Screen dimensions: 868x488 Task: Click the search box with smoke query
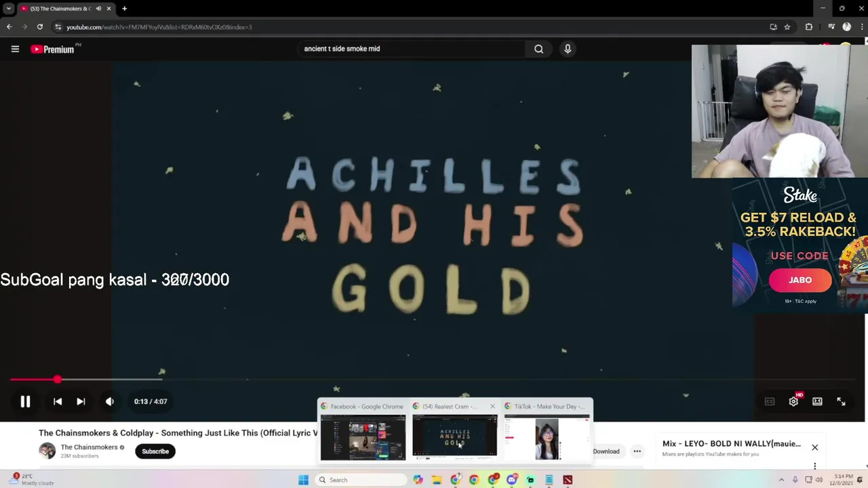(x=411, y=49)
